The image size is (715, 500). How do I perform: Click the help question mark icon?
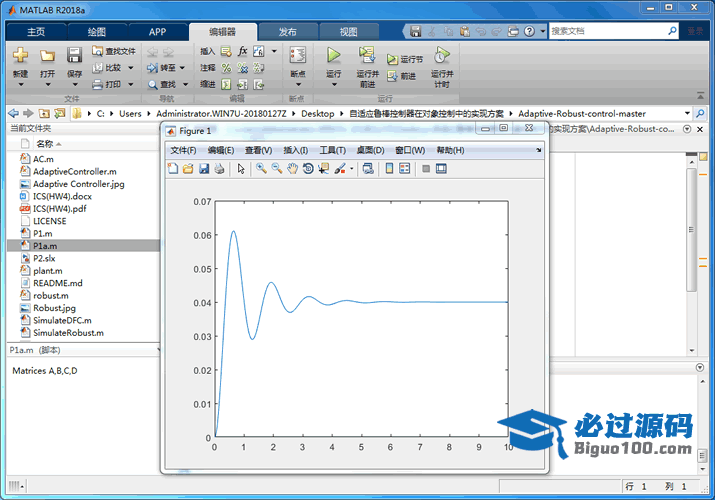pyautogui.click(x=529, y=31)
